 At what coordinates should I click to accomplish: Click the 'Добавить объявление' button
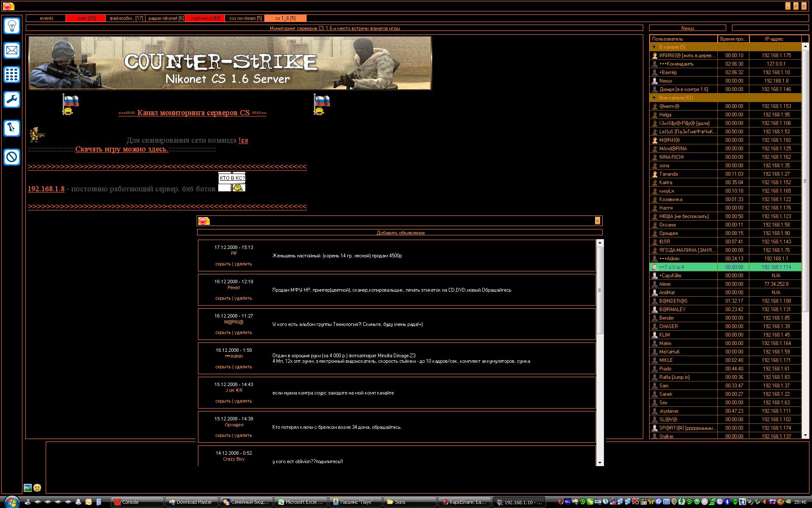(x=400, y=233)
